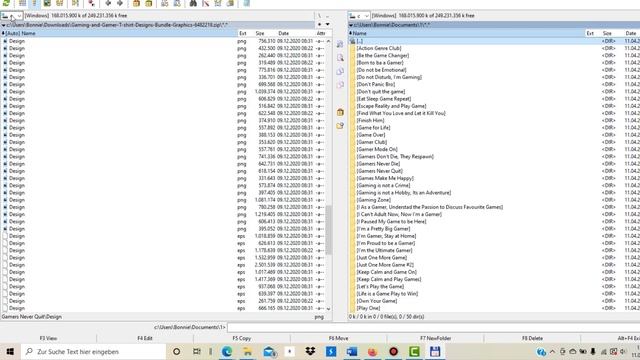The image size is (640, 360).
Task: Click the magnifier page icon in middle vertical bar
Action: tap(340, 58)
